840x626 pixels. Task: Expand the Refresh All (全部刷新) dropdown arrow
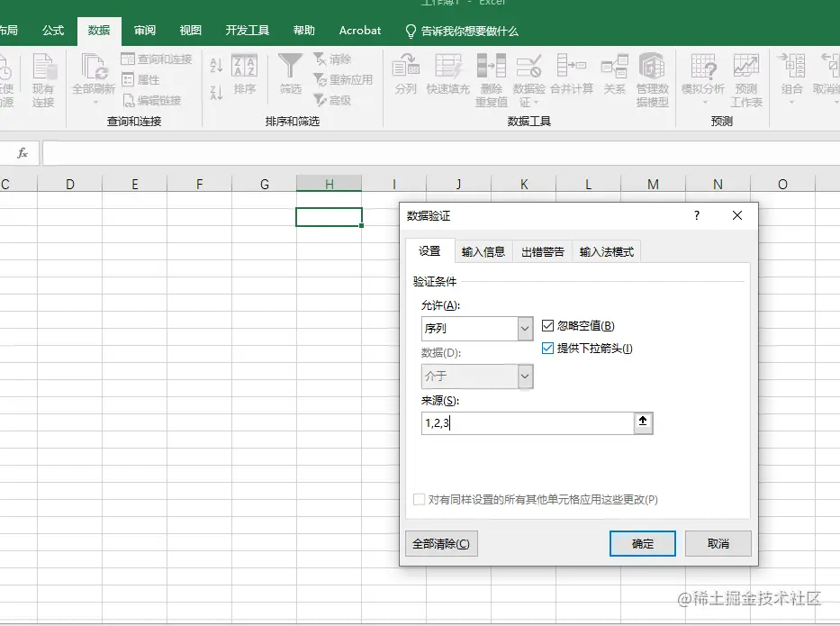pyautogui.click(x=95, y=102)
